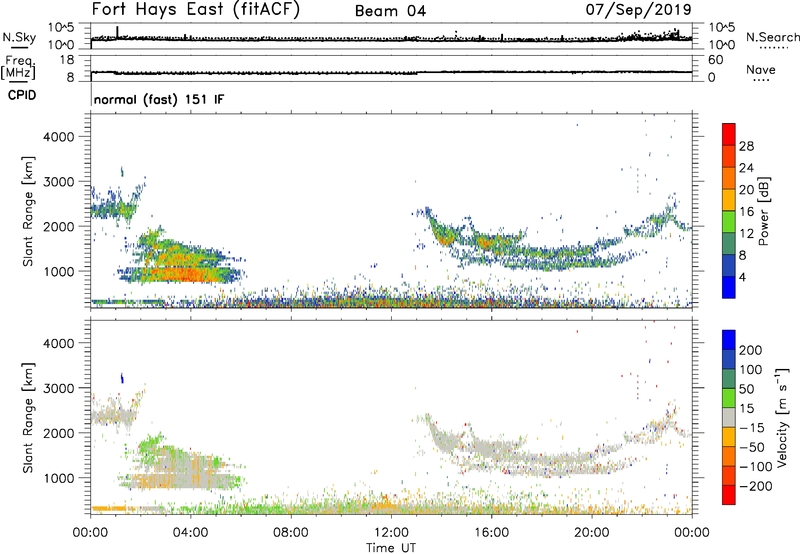Screen dimensions: 800x554
Task: Click the red bottom of velocity colorbar
Action: click(729, 495)
